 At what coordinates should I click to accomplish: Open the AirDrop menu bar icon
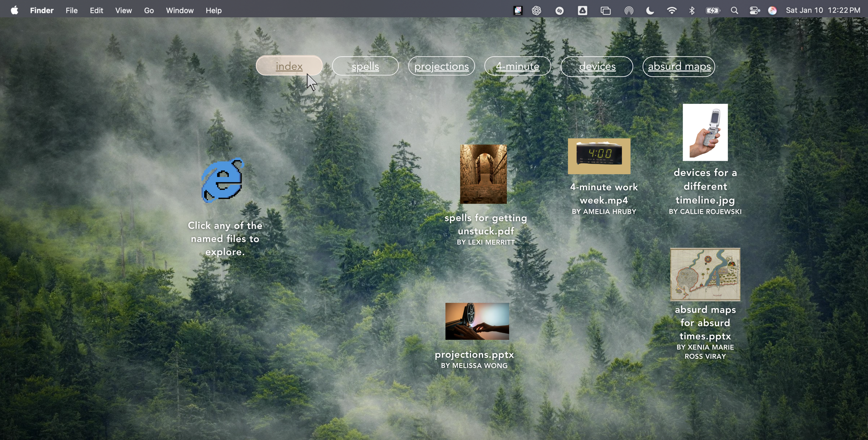pyautogui.click(x=628, y=10)
